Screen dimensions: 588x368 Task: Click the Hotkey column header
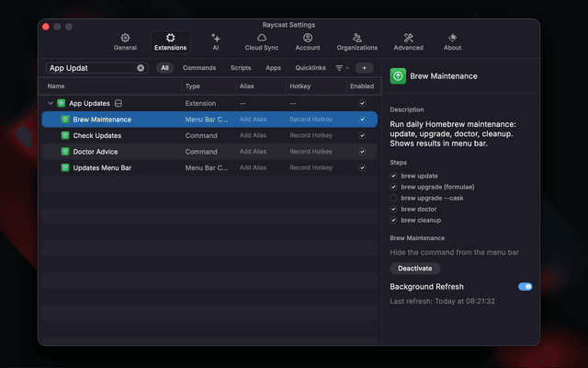click(x=300, y=86)
